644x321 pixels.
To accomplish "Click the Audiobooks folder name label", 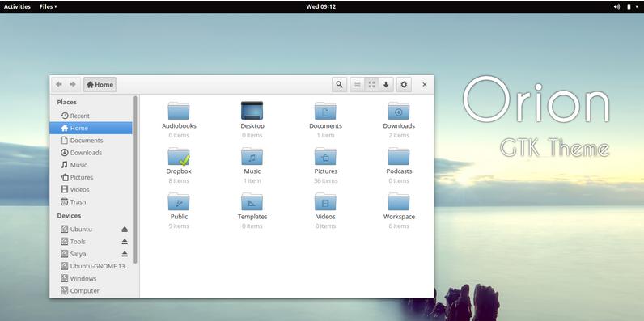I will 179,125.
